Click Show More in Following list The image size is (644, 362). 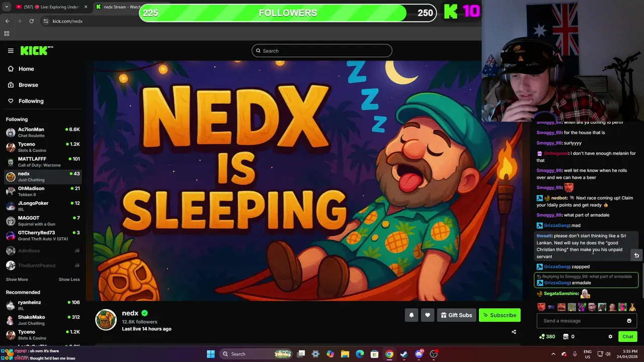(x=17, y=280)
